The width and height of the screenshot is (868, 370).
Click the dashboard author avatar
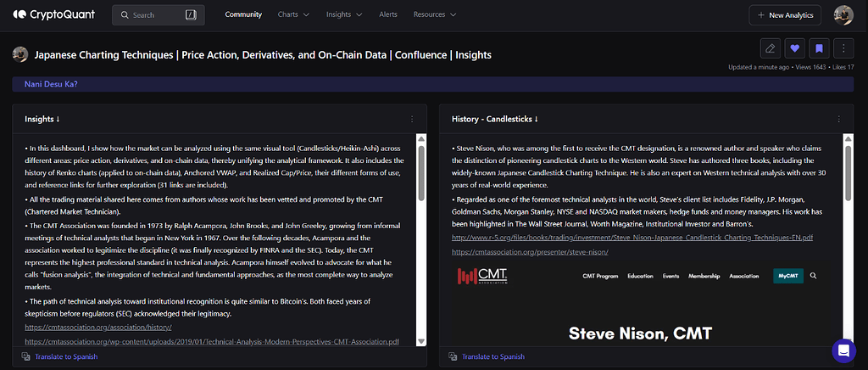coord(20,54)
